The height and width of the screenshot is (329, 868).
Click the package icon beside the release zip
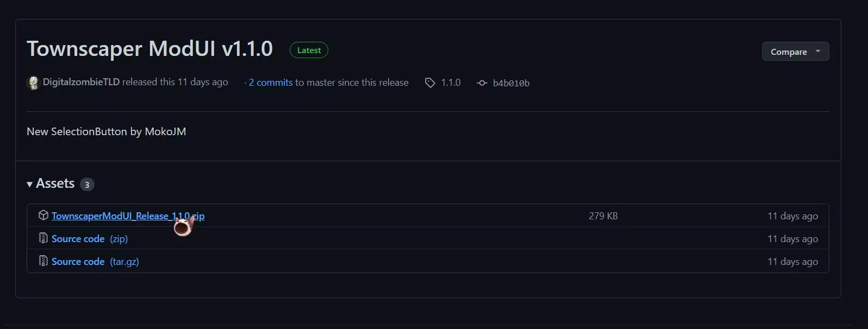pyautogui.click(x=43, y=216)
